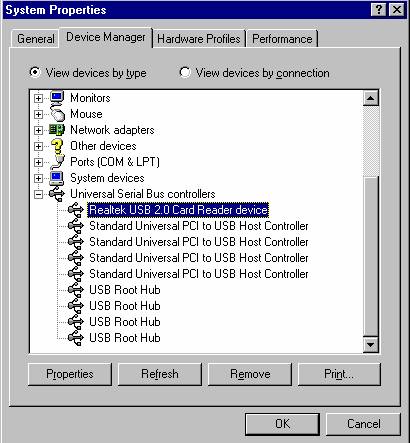Click the USB icon beside Realtek Card Reader
This screenshot has width=410, height=443.
click(x=76, y=210)
